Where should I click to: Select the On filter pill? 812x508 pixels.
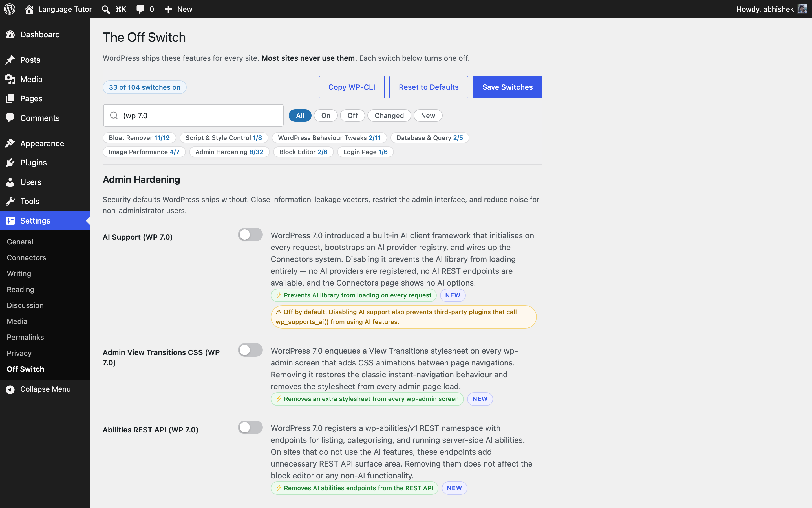pos(326,116)
